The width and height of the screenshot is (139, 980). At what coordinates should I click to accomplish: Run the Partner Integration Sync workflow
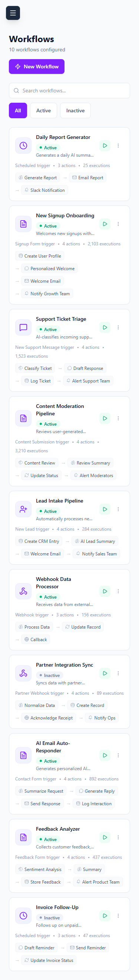(x=105, y=673)
